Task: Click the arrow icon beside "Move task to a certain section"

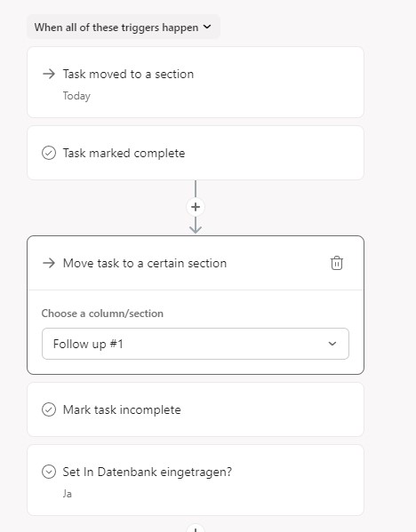Action: click(x=49, y=263)
